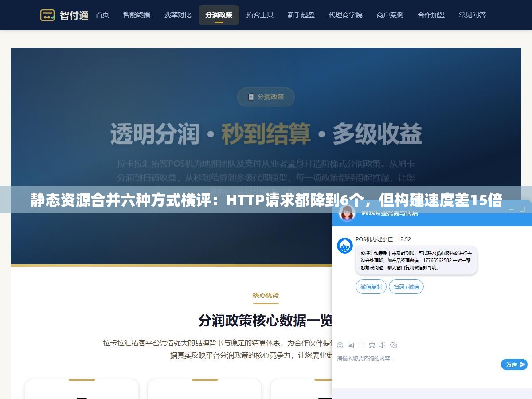The width and height of the screenshot is (532, 399).
Task: Click the send image icon in chat
Action: (351, 345)
